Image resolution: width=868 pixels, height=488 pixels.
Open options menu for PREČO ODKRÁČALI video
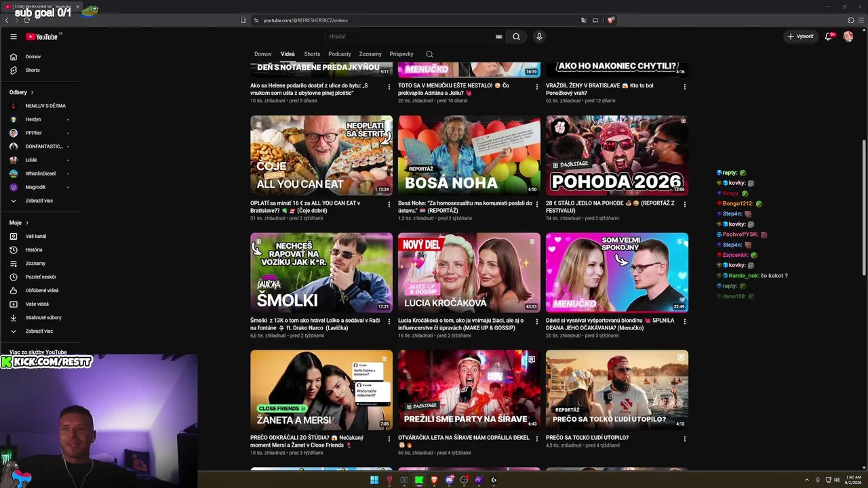coord(389,439)
